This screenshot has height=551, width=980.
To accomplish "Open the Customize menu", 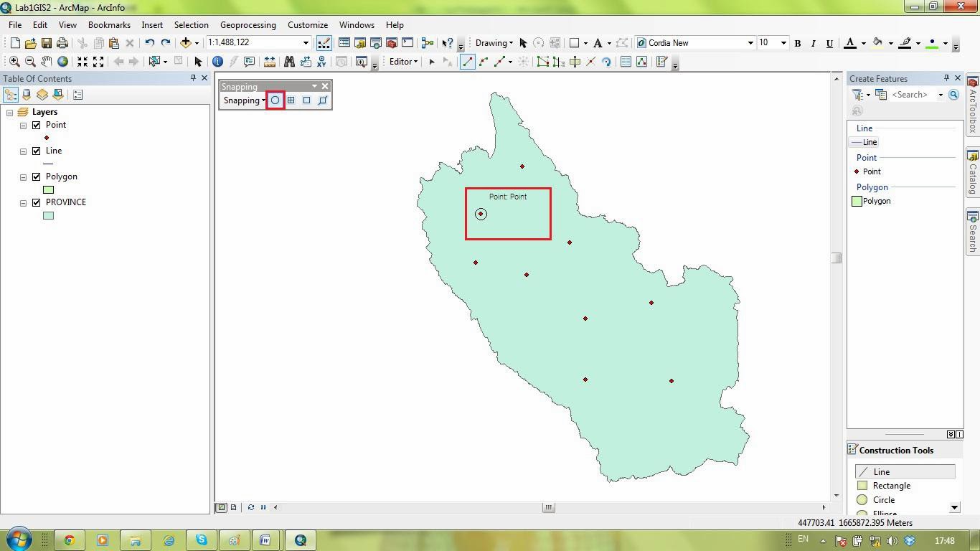I will click(x=308, y=25).
